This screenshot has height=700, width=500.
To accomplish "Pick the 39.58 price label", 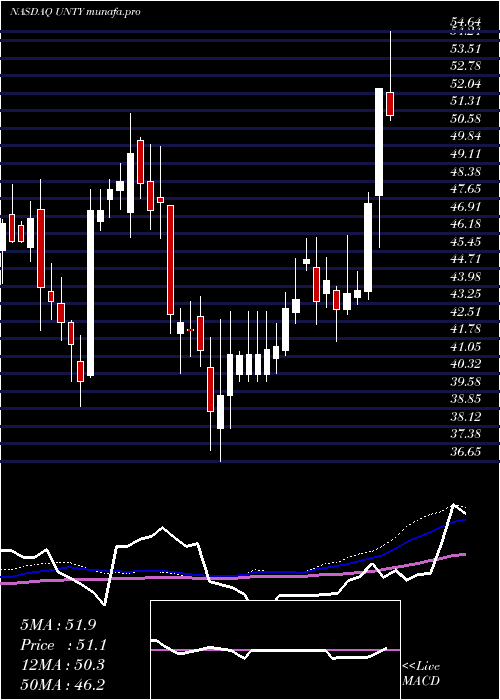I will click(466, 382).
